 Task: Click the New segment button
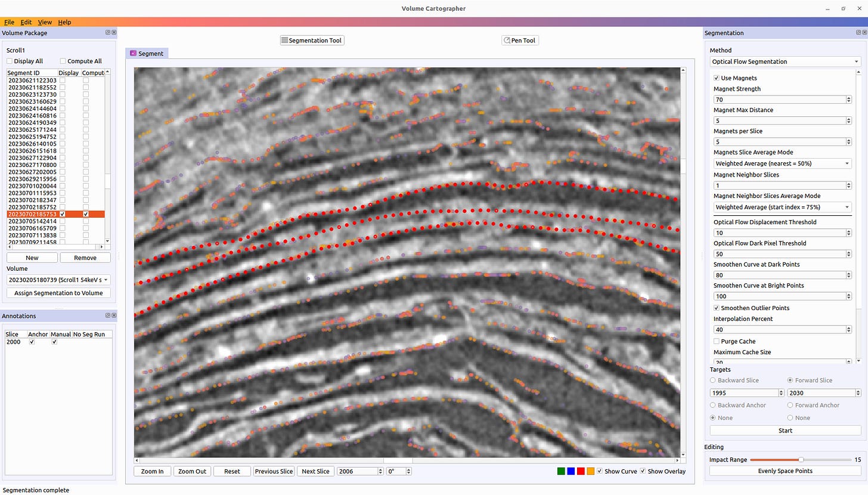pyautogui.click(x=32, y=258)
